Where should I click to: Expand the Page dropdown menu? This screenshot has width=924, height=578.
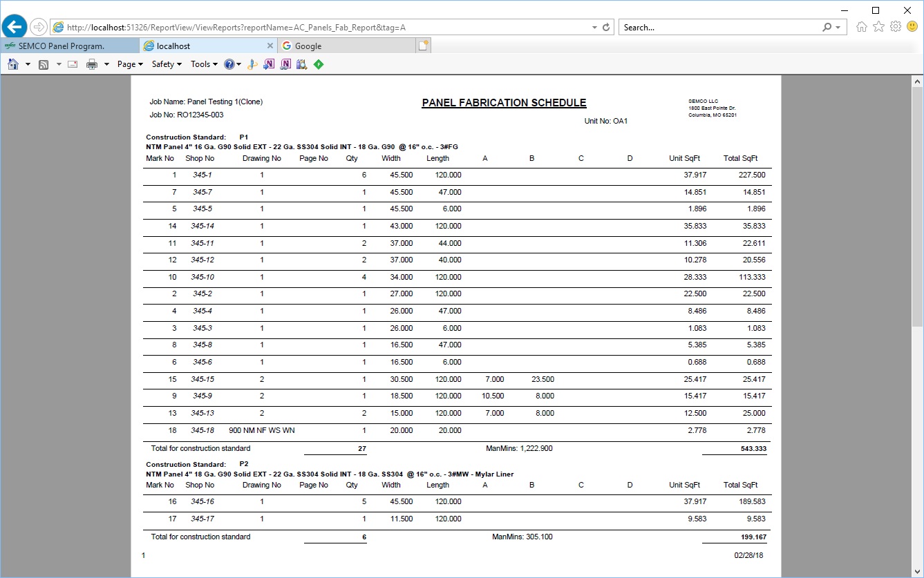click(130, 64)
